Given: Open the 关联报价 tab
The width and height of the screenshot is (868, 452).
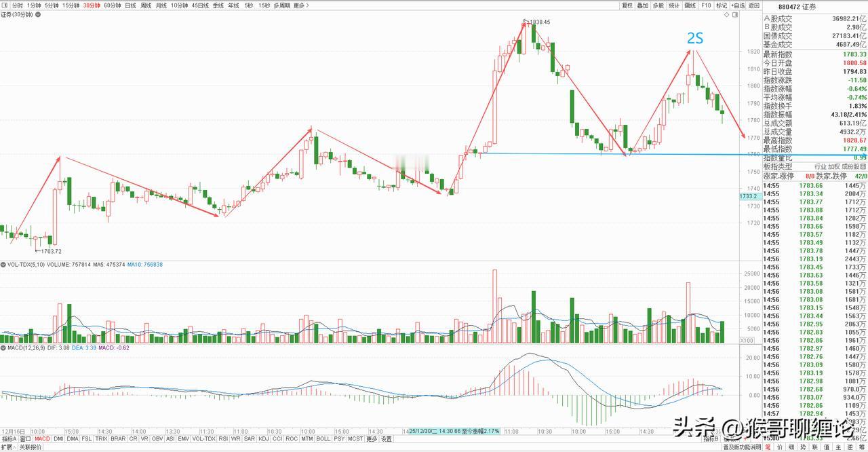Looking at the screenshot, I should click(x=31, y=447).
